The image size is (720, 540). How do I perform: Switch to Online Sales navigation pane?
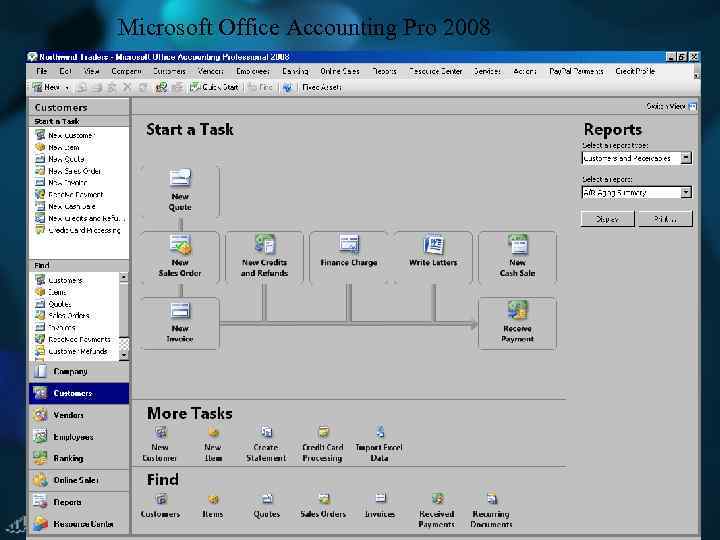point(79,480)
